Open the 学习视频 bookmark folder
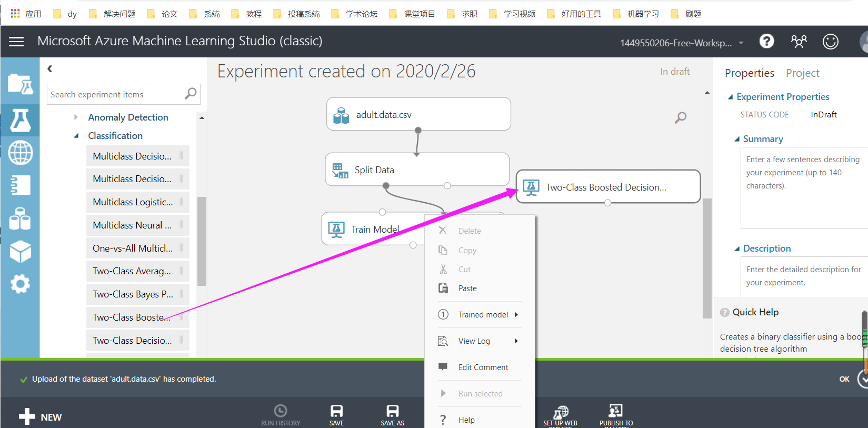Image resolution: width=868 pixels, height=428 pixels. pyautogui.click(x=512, y=14)
